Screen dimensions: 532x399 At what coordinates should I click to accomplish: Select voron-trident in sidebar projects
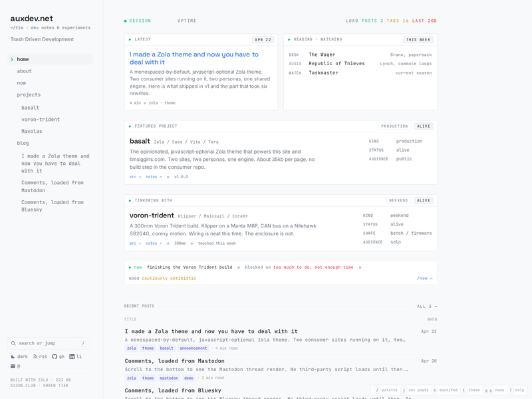click(x=41, y=120)
